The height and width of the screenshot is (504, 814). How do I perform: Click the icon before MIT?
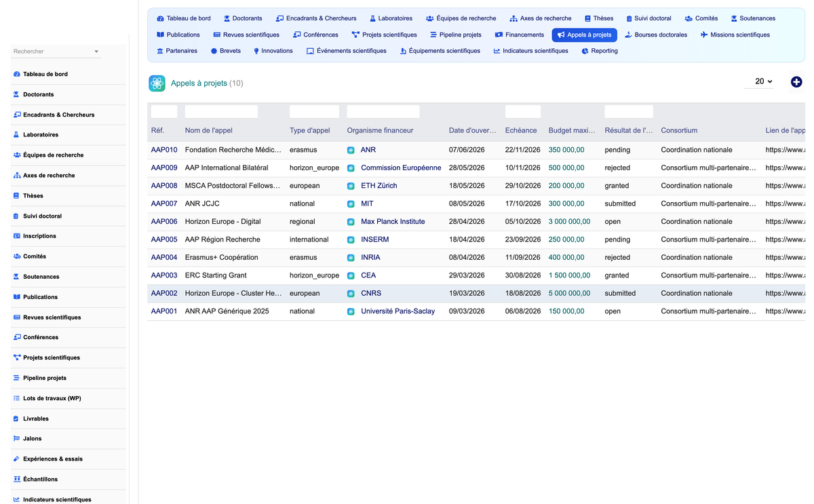point(351,204)
